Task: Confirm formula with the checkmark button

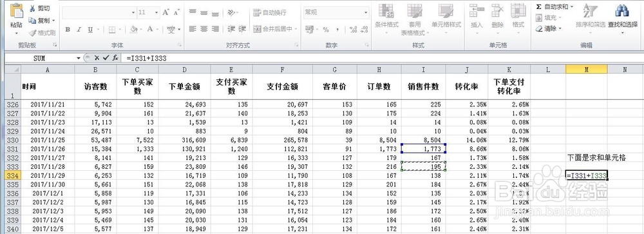Action: pos(106,58)
